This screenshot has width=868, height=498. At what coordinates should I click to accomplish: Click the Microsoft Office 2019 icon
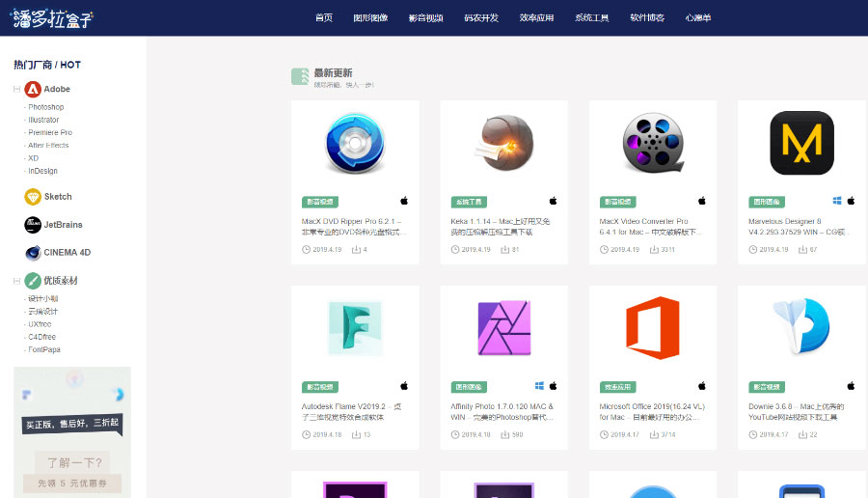[x=652, y=328]
